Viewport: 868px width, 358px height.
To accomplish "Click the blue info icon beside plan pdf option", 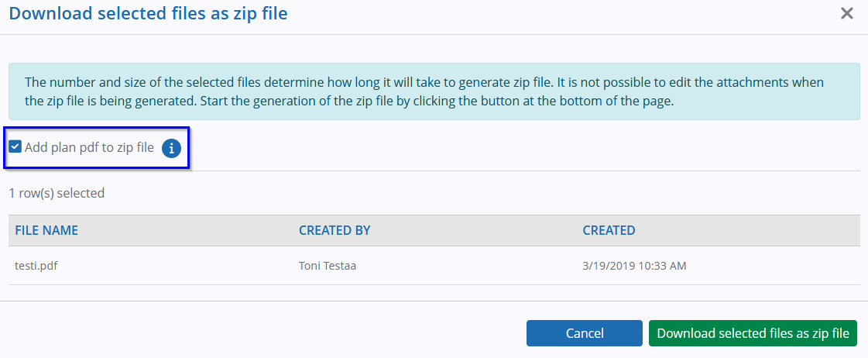I will coord(172,148).
